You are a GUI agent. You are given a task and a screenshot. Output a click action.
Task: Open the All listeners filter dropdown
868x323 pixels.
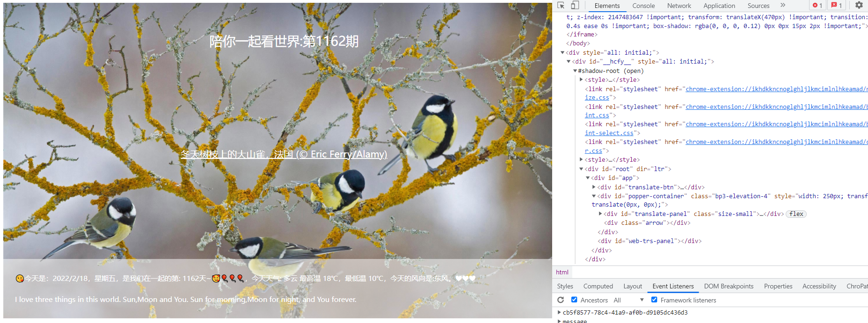(x=629, y=300)
